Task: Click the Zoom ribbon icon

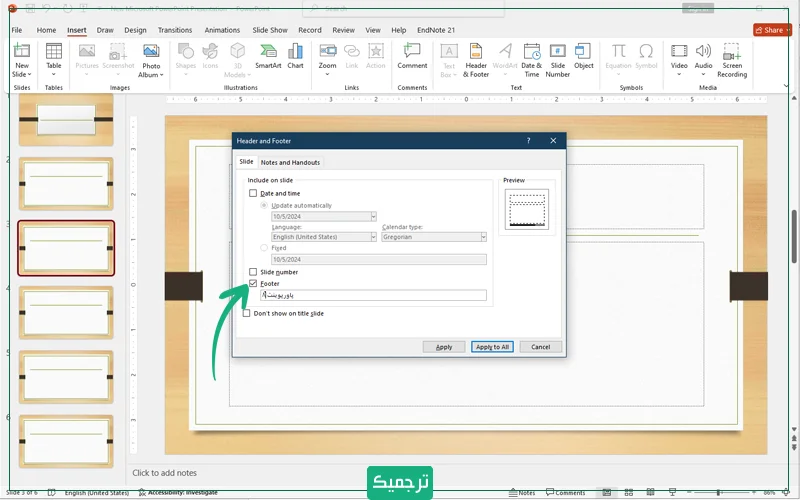Action: [328, 51]
